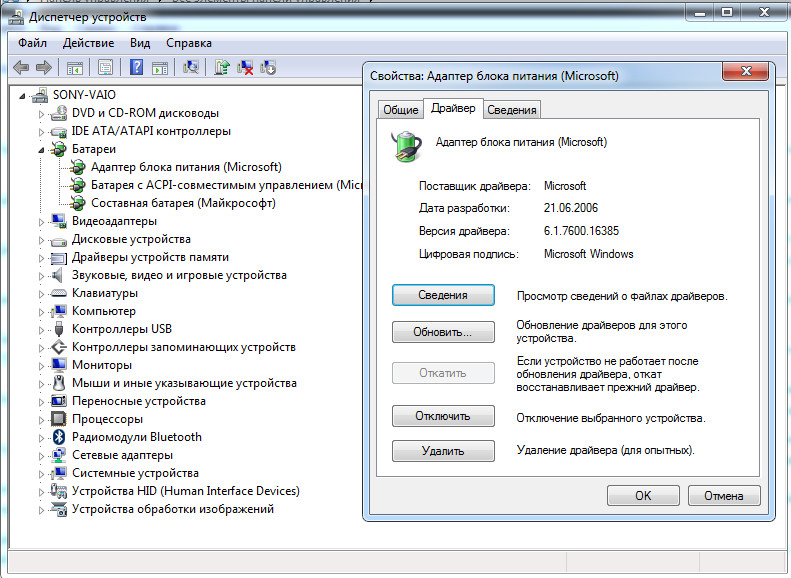Click the Сведения driver details button

point(443,295)
